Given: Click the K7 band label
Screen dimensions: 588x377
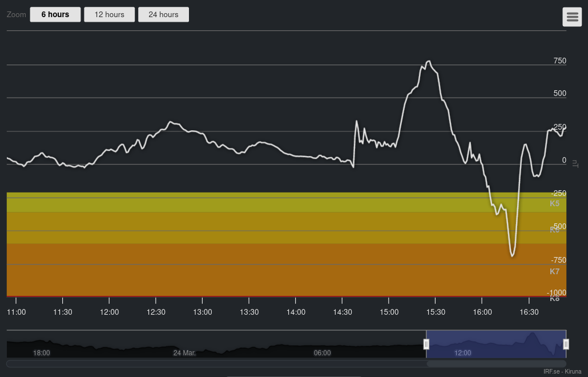Looking at the screenshot, I should coord(554,271).
